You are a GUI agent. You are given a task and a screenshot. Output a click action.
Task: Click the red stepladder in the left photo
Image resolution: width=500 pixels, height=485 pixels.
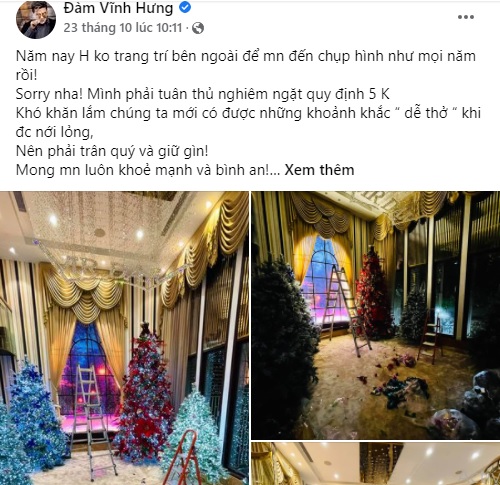pos(183,458)
